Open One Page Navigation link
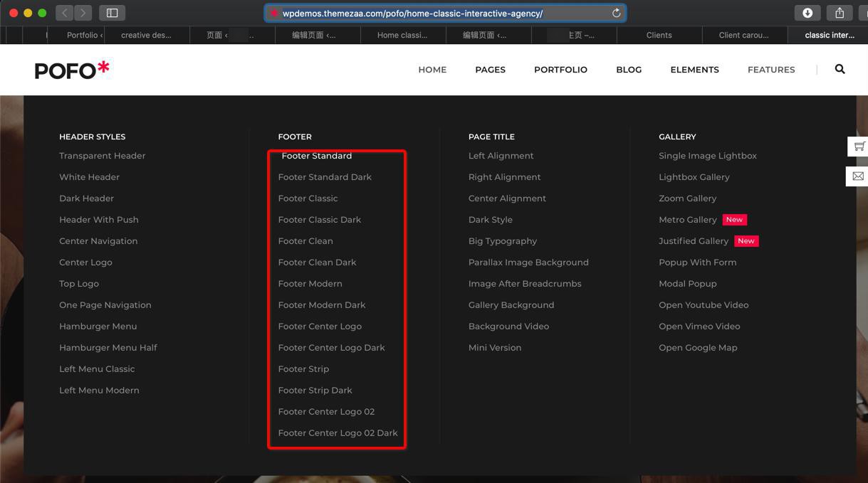 [105, 305]
